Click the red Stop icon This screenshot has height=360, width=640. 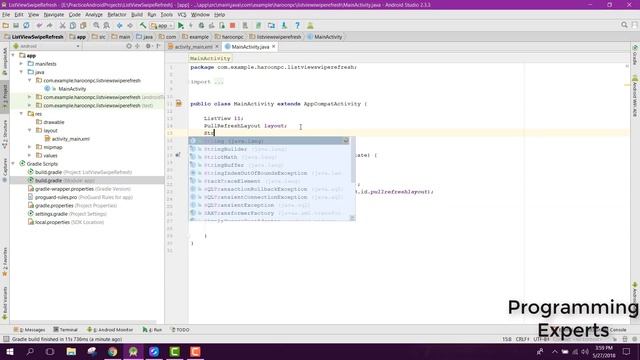click(x=233, y=25)
